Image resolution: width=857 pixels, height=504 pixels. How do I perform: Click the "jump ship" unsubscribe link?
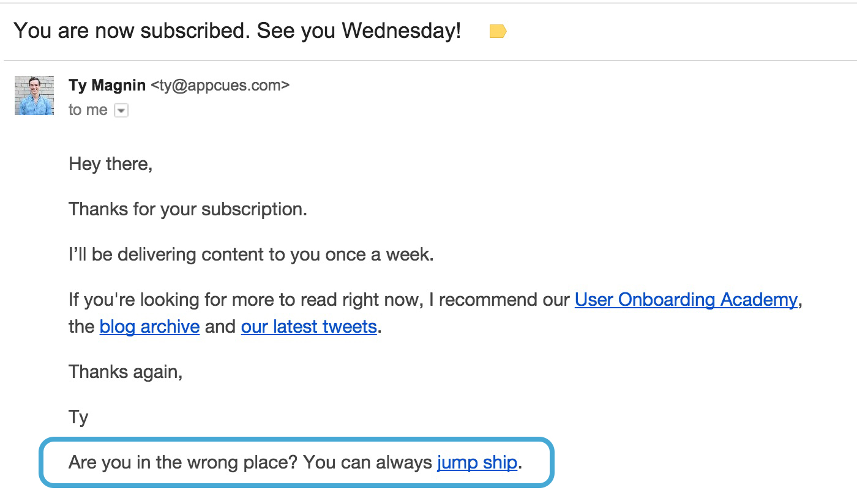pyautogui.click(x=477, y=462)
